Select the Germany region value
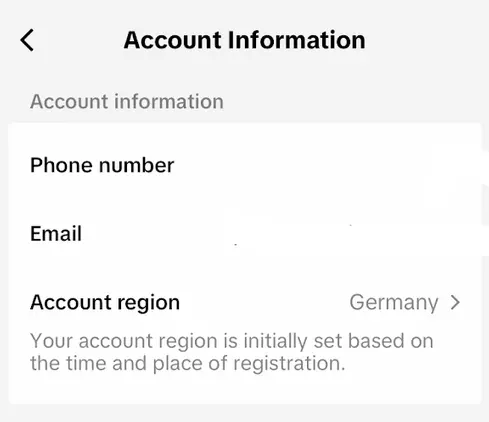489x422 pixels. point(394,303)
